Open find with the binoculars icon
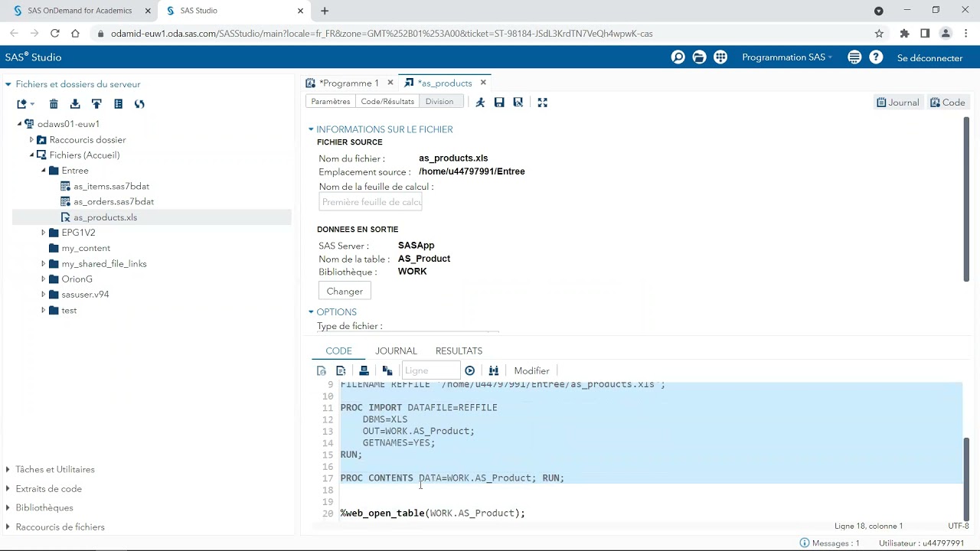This screenshot has height=551, width=980. click(x=494, y=370)
